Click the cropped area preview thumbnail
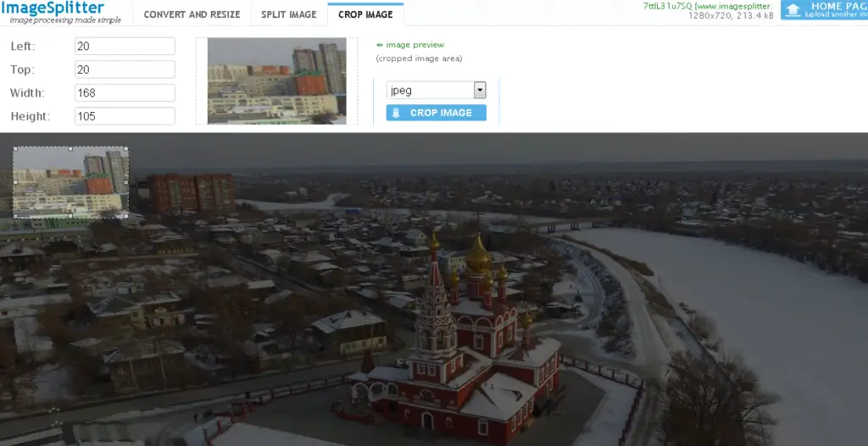 [276, 81]
